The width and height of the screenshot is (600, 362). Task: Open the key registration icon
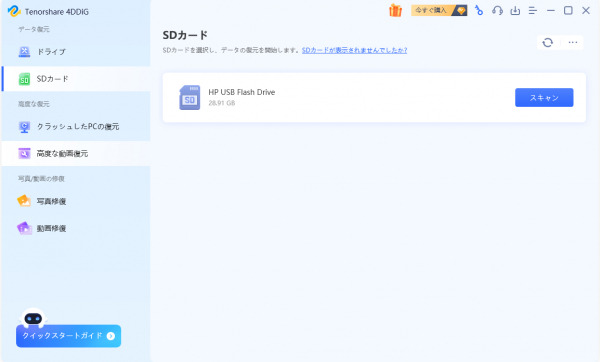coord(479,10)
